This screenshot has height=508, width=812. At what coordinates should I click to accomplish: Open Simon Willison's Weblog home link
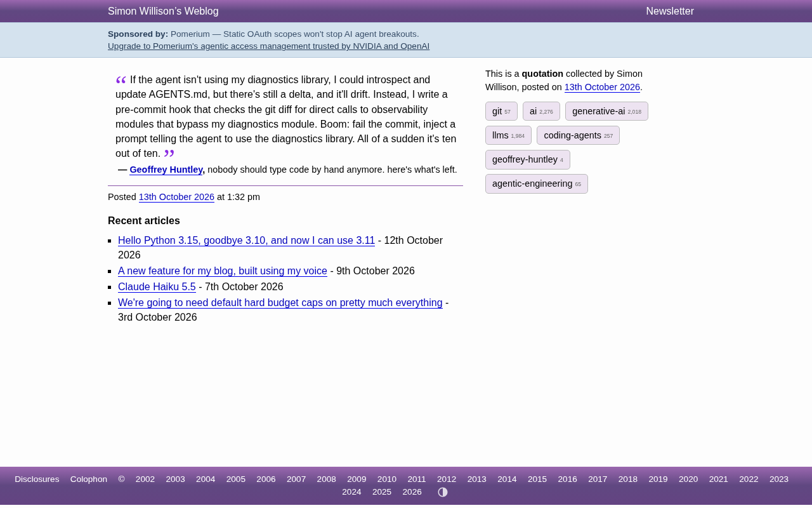pos(163,11)
